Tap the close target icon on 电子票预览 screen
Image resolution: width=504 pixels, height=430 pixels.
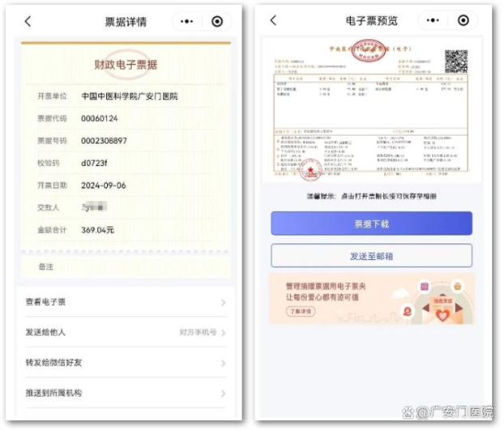[x=463, y=20]
